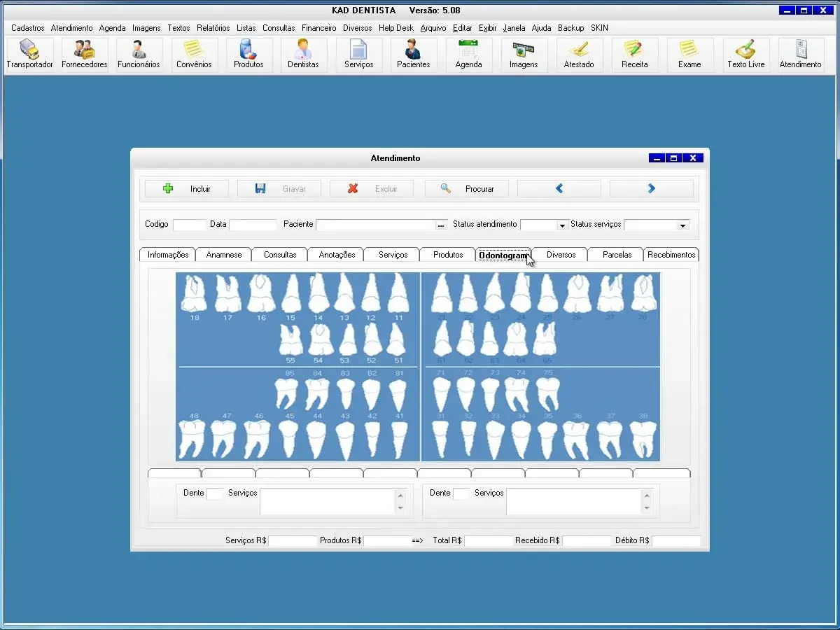Open the Paciente lookup ellipsis button
Screen dimensions: 840x630
pyautogui.click(x=441, y=225)
